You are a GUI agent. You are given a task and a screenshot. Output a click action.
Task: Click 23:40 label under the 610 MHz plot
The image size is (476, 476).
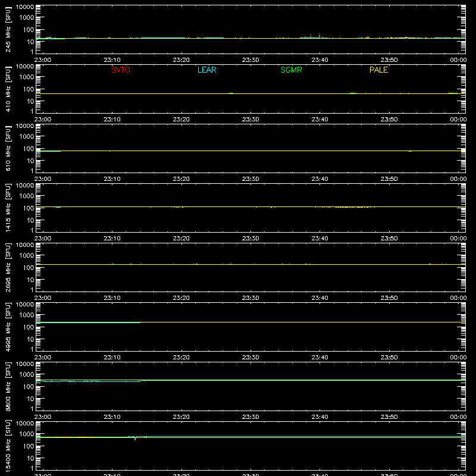pos(320,179)
